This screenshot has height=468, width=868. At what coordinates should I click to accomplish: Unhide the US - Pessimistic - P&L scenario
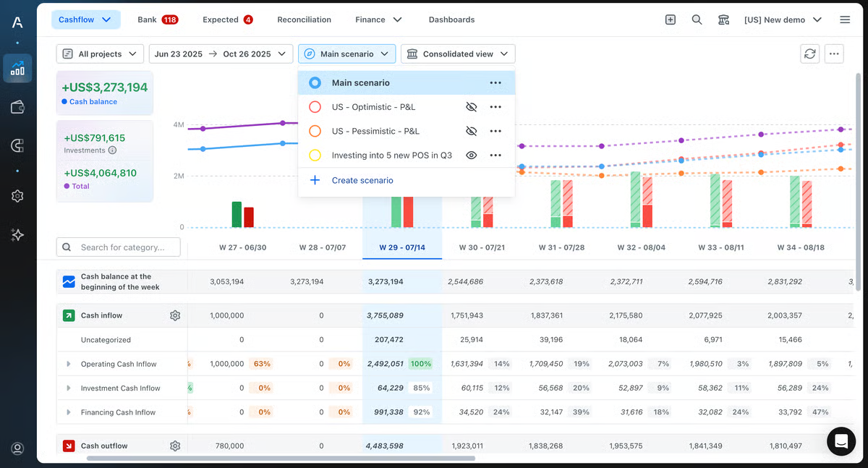click(472, 131)
